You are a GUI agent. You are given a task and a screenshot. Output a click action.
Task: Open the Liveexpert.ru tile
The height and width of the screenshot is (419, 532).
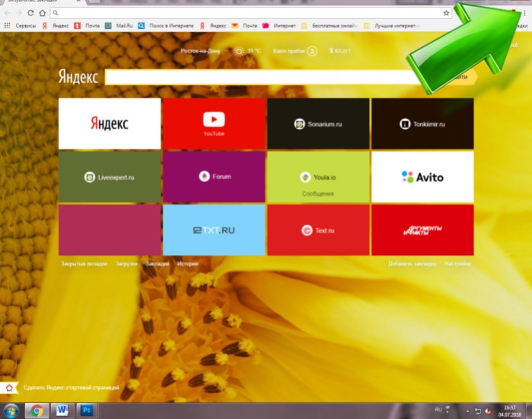point(110,177)
